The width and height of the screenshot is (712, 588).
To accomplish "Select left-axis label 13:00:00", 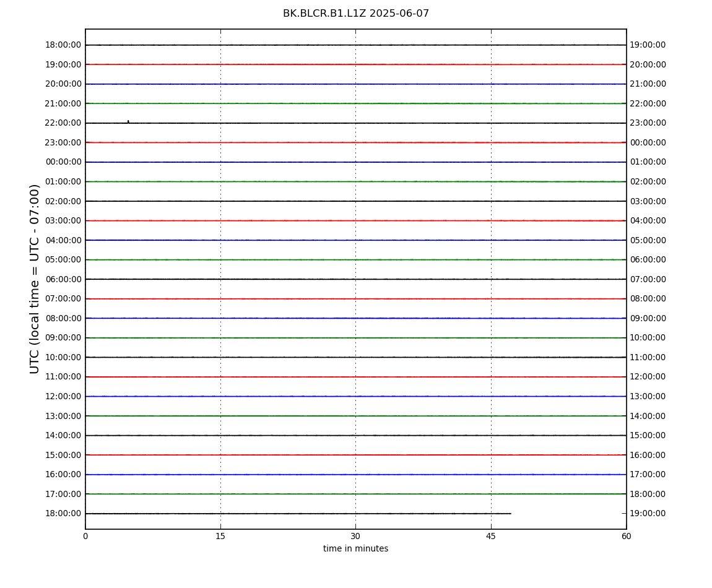I will 63,416.
